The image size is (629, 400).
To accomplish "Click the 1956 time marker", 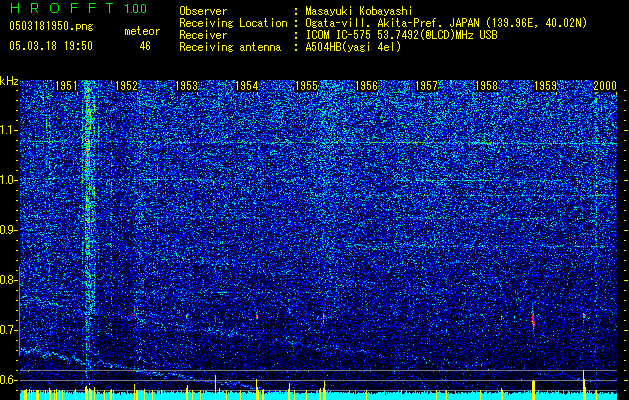I will pos(366,86).
